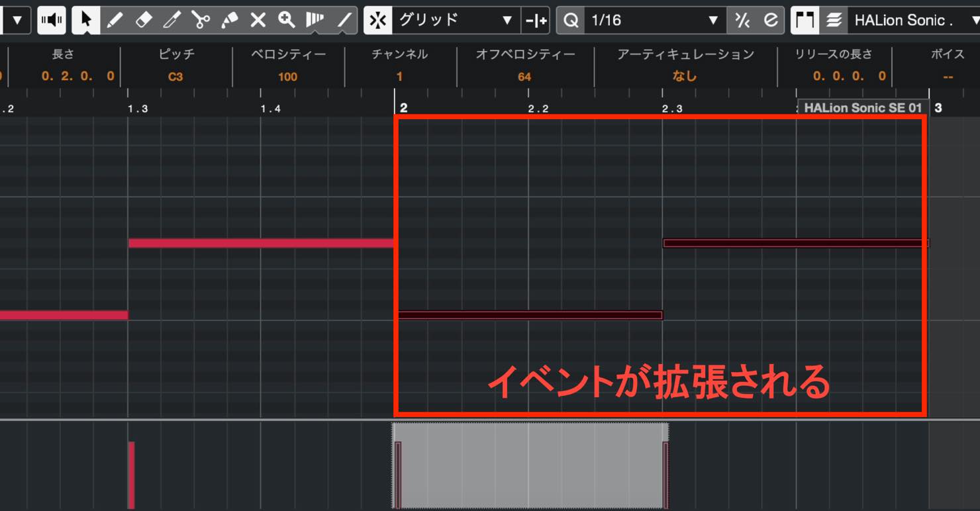This screenshot has height=511, width=980.
Task: Edit the 長さ value 0.2.0.0
Action: [77, 76]
